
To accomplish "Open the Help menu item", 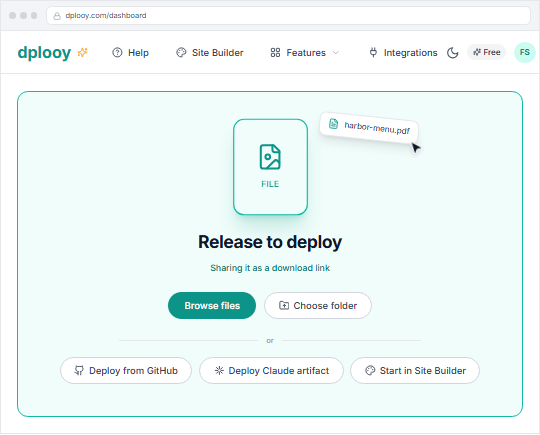I will (131, 53).
